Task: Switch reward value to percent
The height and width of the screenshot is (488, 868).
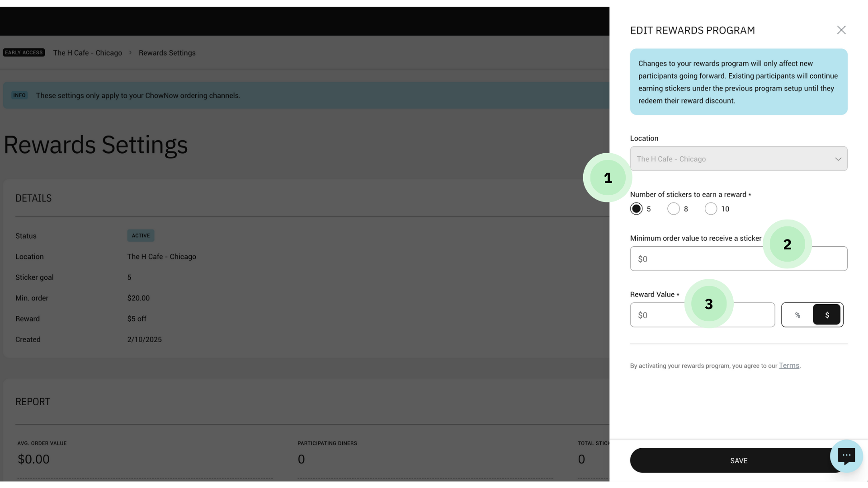Action: click(x=797, y=315)
